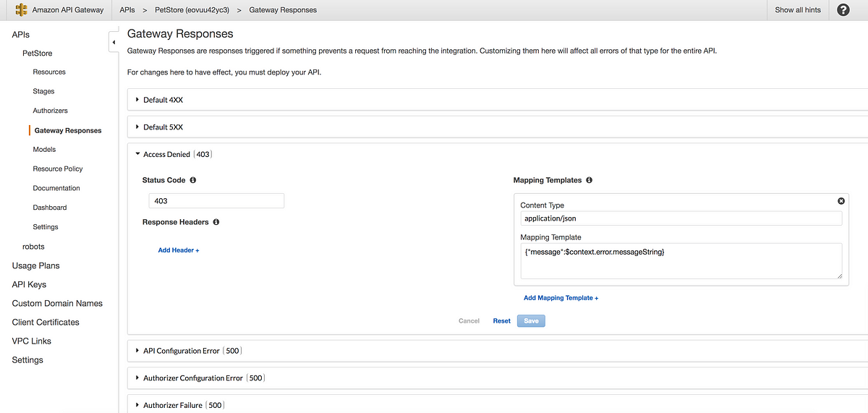Go to VPC Links
Image resolution: width=868 pixels, height=413 pixels.
click(32, 341)
